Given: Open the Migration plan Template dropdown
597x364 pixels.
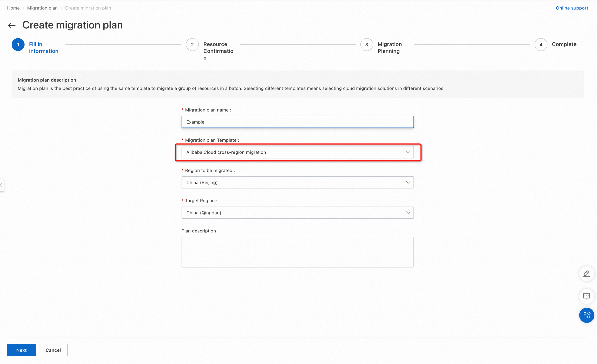Looking at the screenshot, I should point(297,152).
